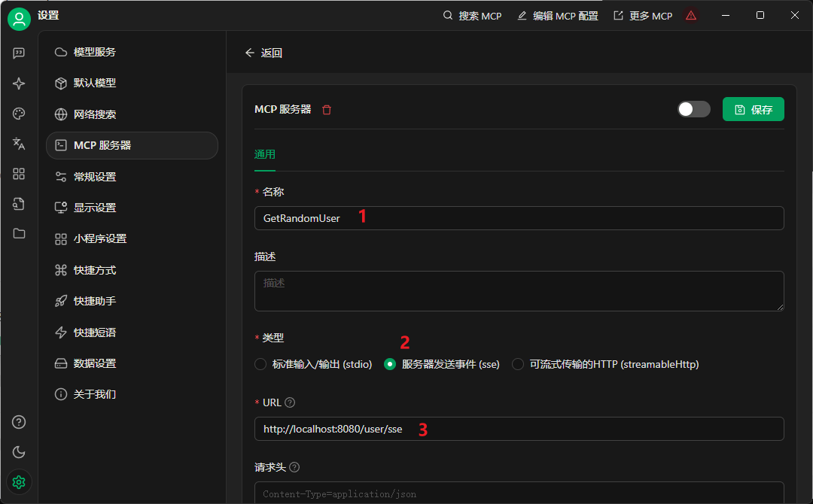Open the AI painting palette icon

(x=19, y=114)
